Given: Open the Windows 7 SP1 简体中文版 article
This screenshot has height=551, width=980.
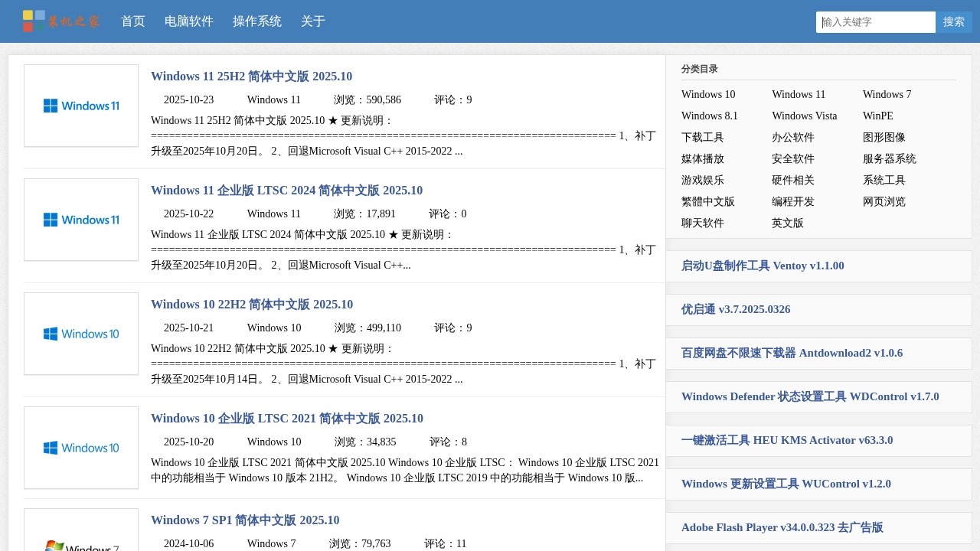Looking at the screenshot, I should click(x=245, y=520).
